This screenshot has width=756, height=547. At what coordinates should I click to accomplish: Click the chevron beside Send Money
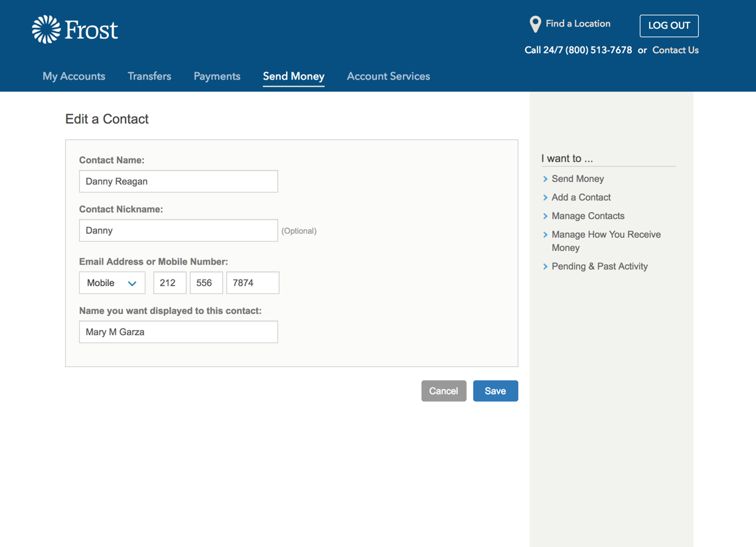tap(546, 179)
